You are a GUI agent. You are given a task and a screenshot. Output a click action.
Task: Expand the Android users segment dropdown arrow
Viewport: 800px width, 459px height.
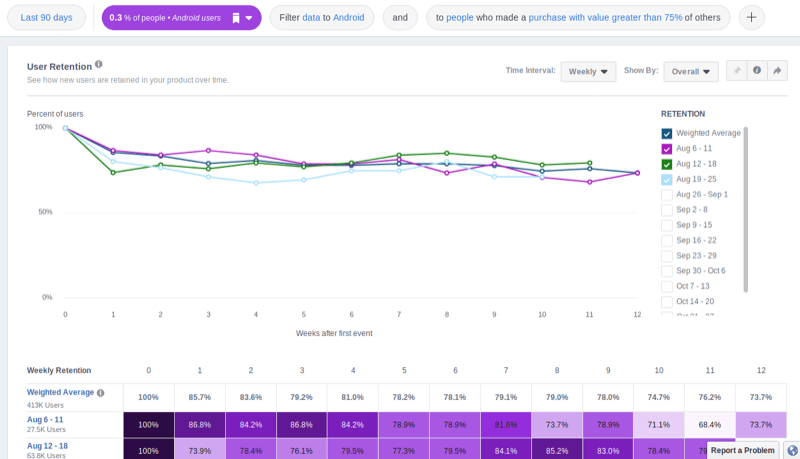point(249,18)
